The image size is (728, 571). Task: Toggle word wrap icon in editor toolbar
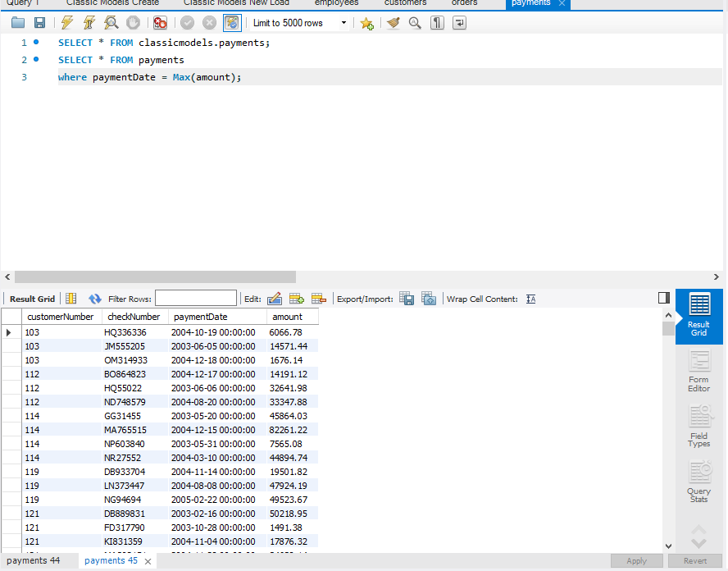click(459, 23)
